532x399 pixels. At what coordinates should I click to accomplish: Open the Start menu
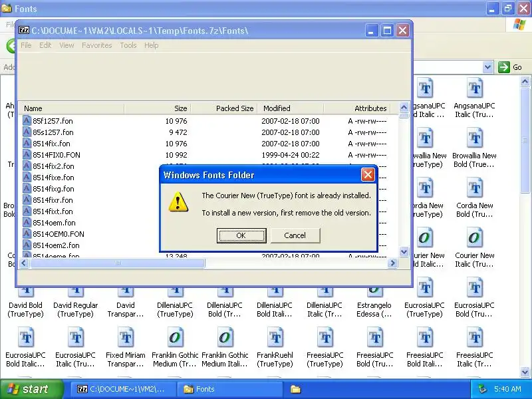click(31, 389)
